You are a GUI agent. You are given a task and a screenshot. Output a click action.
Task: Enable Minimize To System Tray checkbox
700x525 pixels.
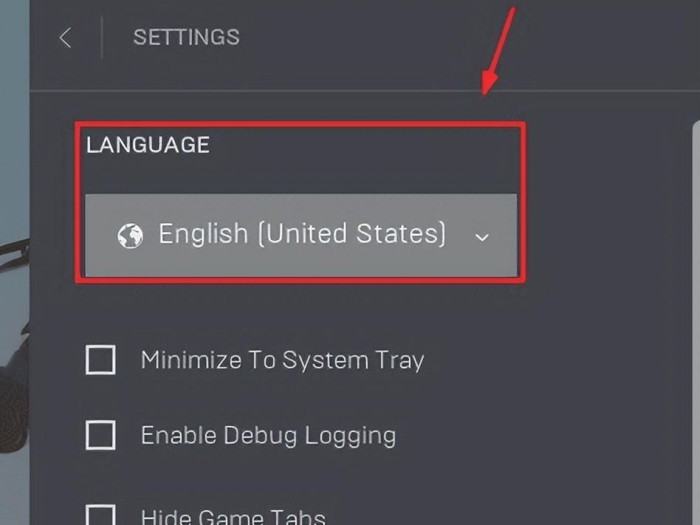point(100,359)
